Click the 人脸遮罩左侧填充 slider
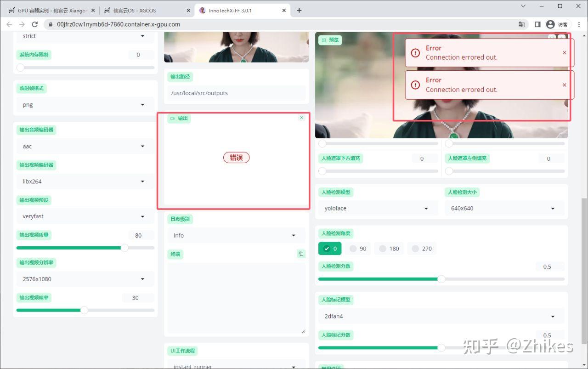588x369 pixels. click(505, 171)
